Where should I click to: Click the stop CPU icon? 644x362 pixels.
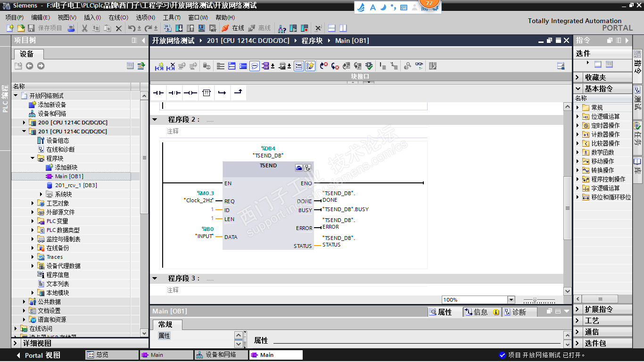(305, 28)
